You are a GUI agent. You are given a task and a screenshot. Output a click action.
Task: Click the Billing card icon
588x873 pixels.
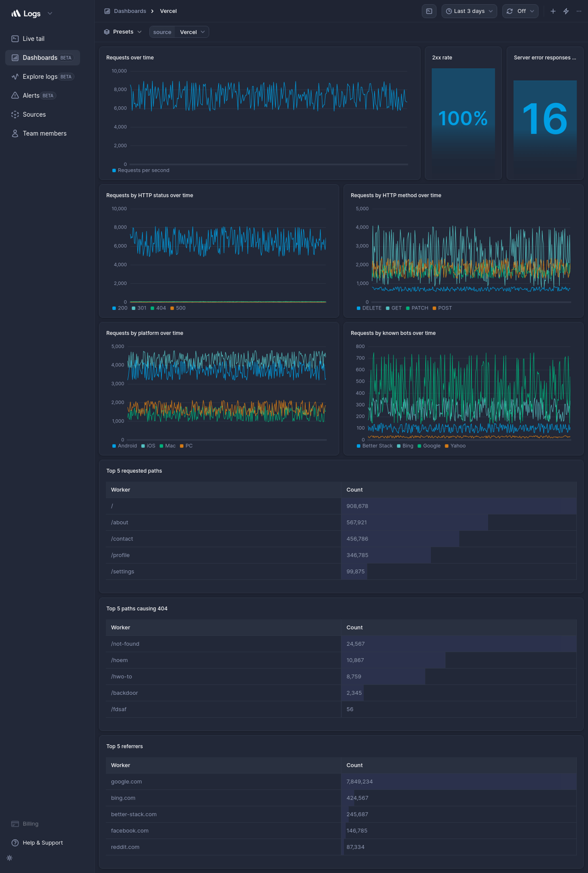click(15, 824)
